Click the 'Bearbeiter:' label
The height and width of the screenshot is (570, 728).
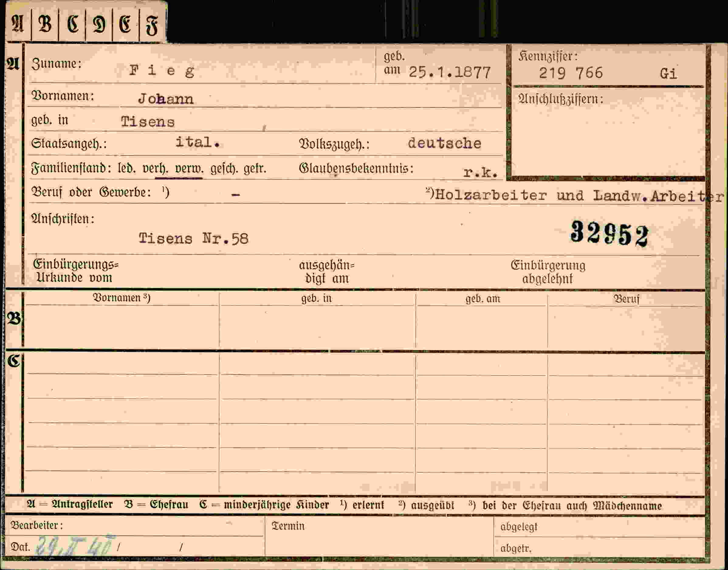pos(37,525)
